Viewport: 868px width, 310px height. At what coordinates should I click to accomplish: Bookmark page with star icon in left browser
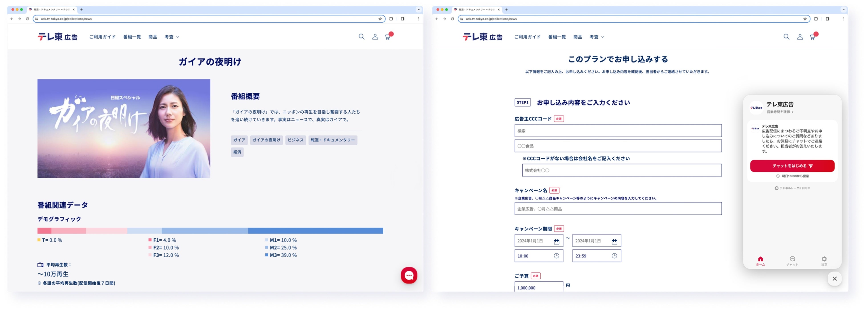click(x=380, y=19)
